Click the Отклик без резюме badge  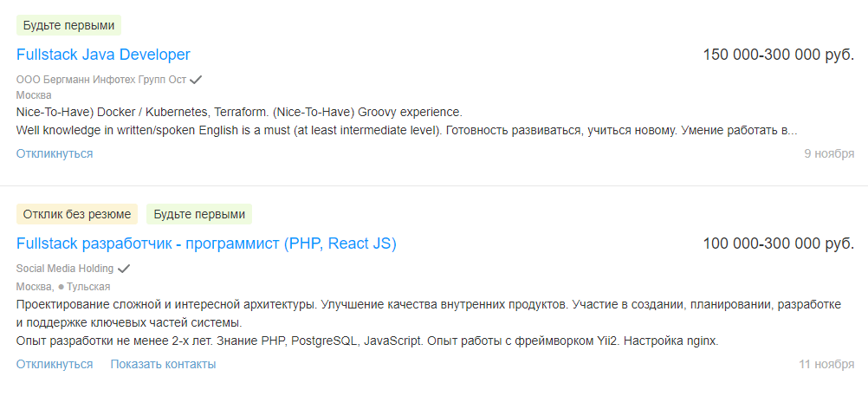point(77,214)
